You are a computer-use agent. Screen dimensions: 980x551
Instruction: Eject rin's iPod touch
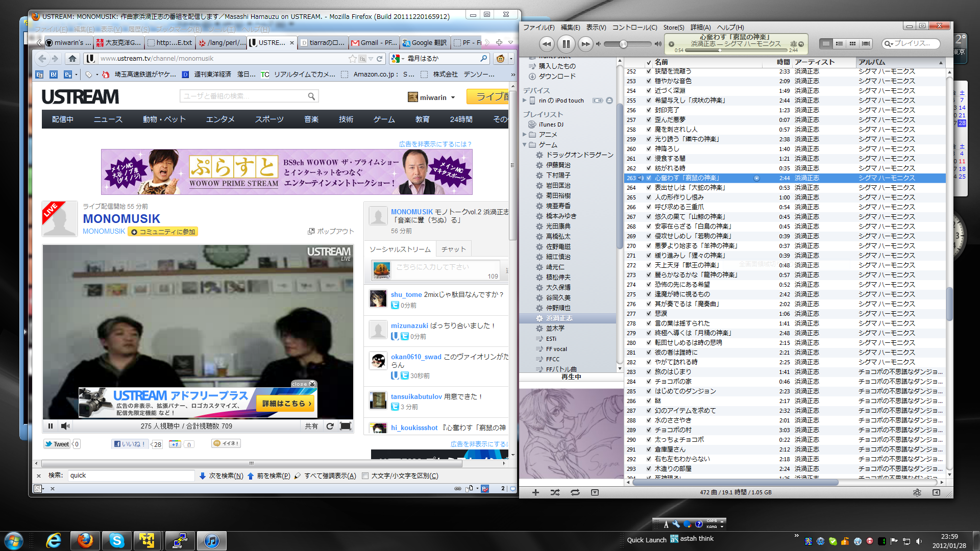[609, 101]
